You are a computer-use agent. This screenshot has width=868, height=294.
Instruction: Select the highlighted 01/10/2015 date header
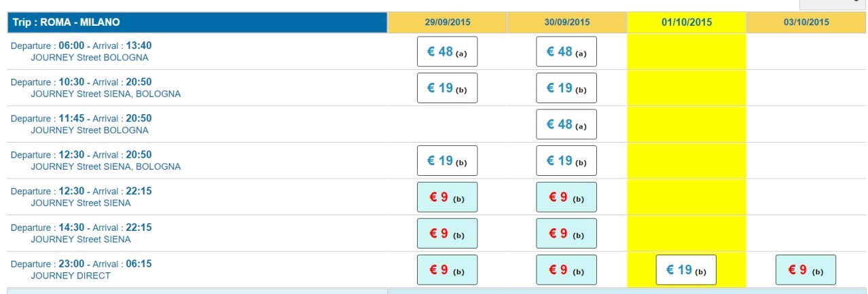tap(687, 22)
